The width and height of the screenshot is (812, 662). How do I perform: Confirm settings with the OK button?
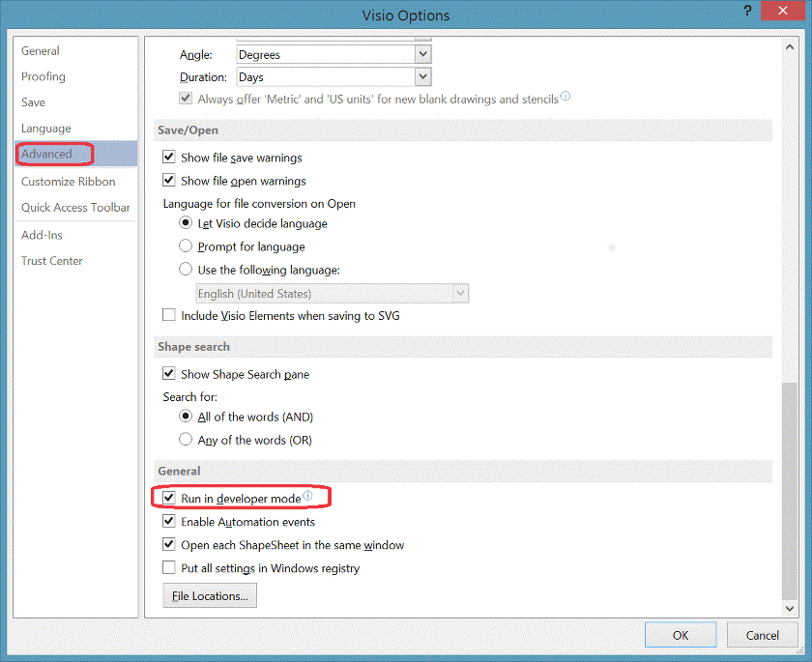point(681,635)
